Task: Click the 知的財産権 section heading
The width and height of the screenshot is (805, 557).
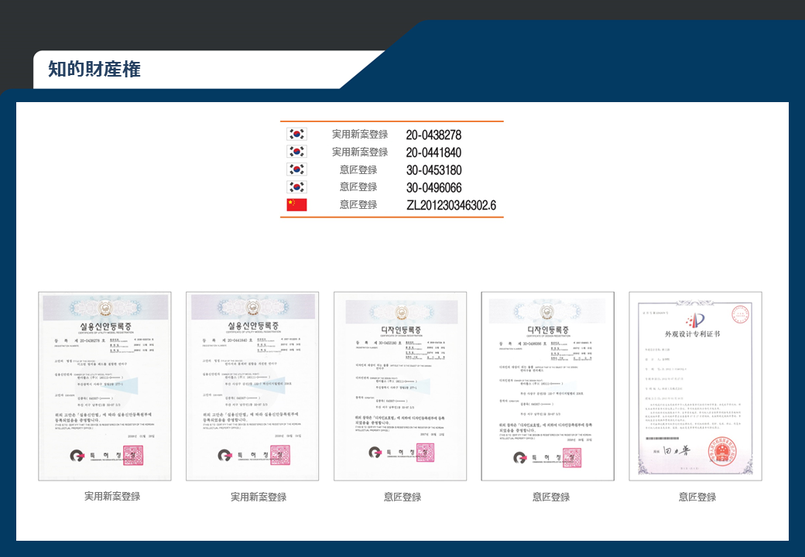Action: [x=94, y=69]
